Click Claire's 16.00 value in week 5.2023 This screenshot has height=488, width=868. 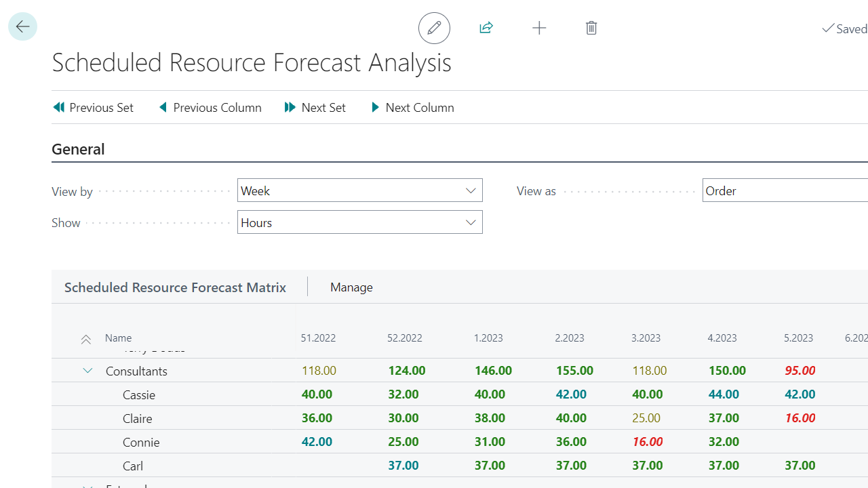click(x=800, y=418)
